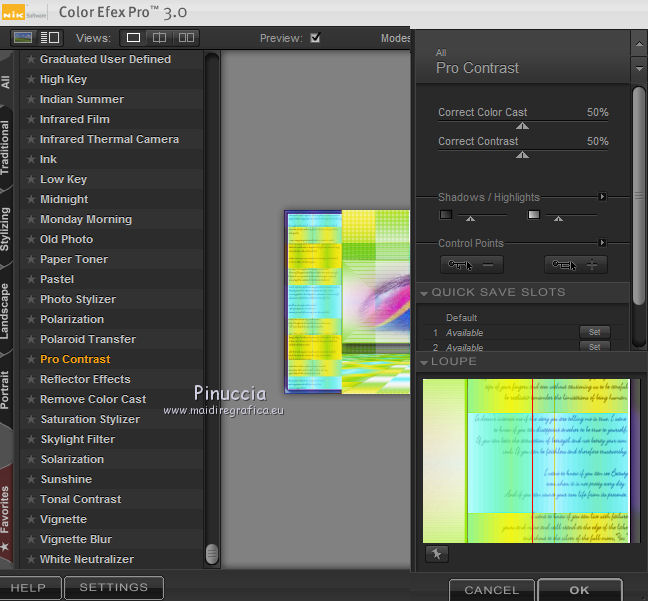Image resolution: width=648 pixels, height=601 pixels.
Task: Toggle favorite star next to Pro Contrast
Action: pos(30,359)
